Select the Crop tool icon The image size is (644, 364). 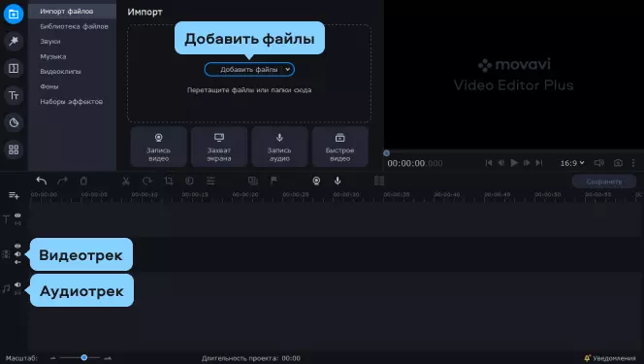(169, 181)
